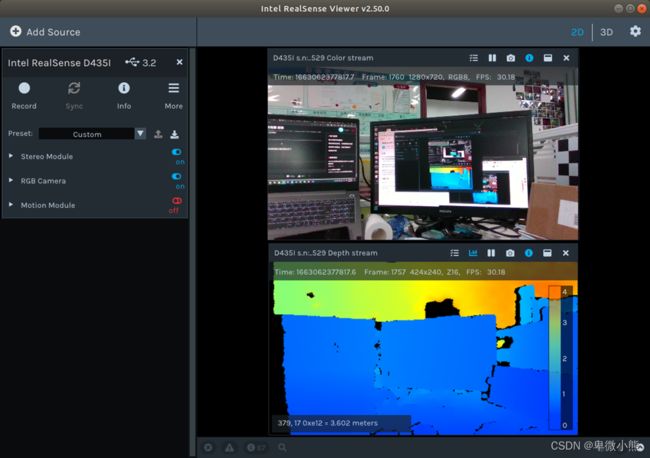Screen dimensions: 650x458
Task: Click the Sync icon
Action: tap(74, 88)
